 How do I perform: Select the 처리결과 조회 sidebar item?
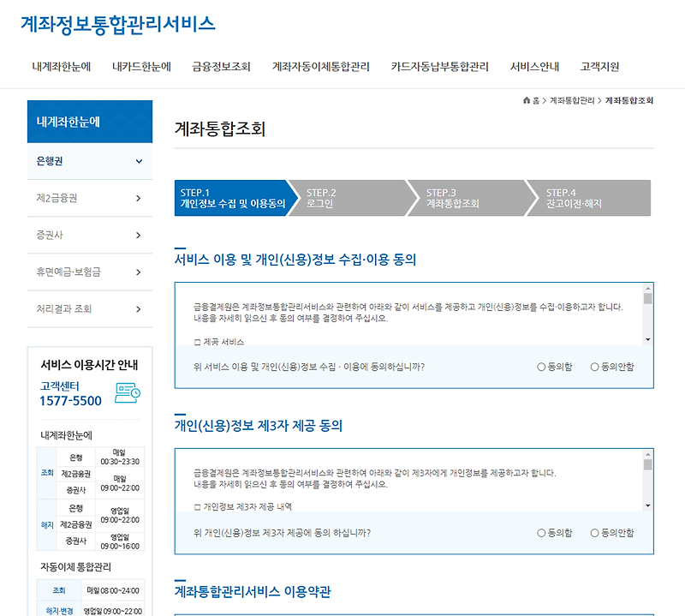[x=90, y=309]
